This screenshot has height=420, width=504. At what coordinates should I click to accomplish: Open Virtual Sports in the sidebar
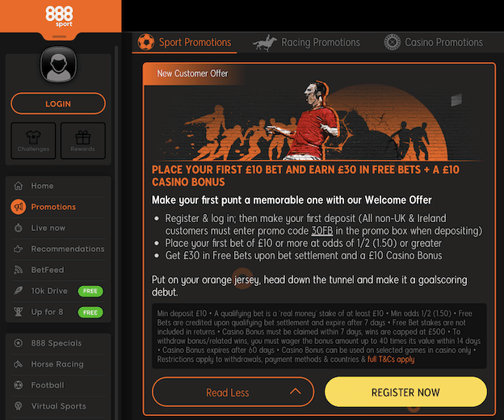coord(58,405)
